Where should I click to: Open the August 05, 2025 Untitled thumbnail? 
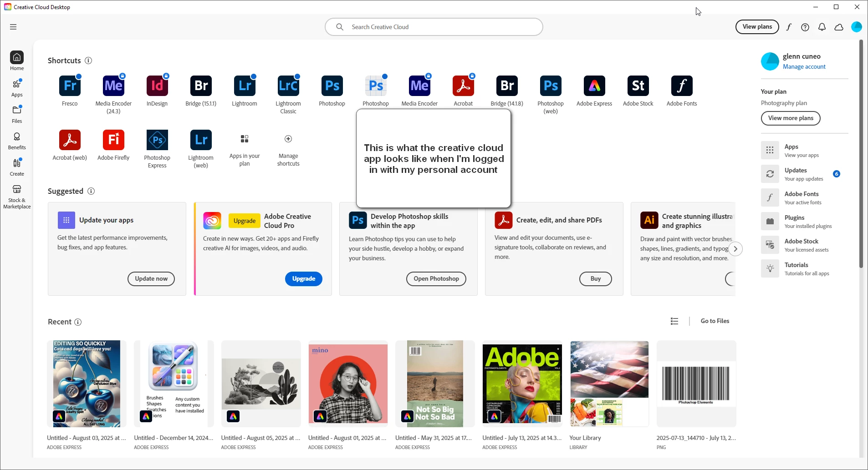(x=261, y=384)
